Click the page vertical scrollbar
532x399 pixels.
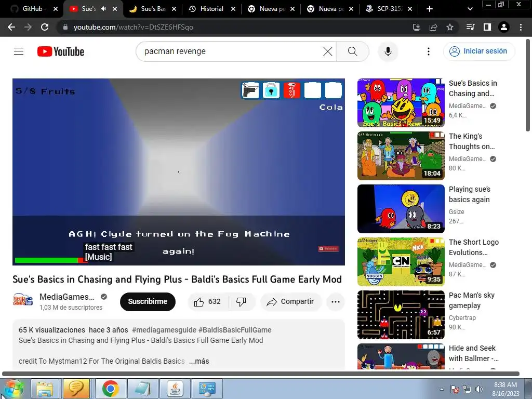pyautogui.click(x=528, y=85)
